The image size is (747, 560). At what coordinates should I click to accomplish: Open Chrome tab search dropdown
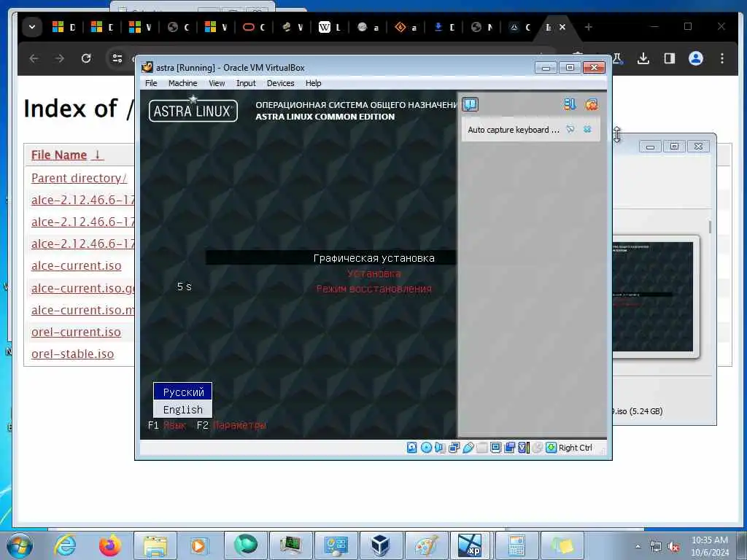(x=32, y=27)
